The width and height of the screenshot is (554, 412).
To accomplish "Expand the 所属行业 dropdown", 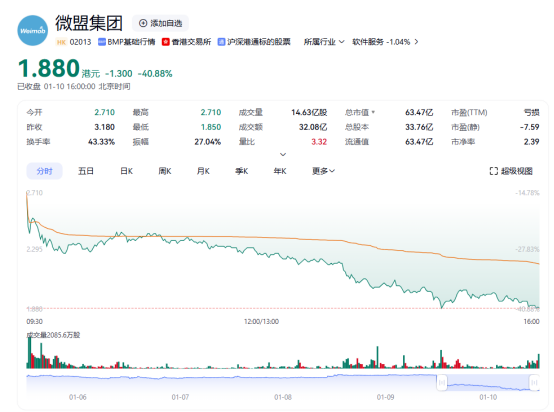I will pyautogui.click(x=324, y=42).
